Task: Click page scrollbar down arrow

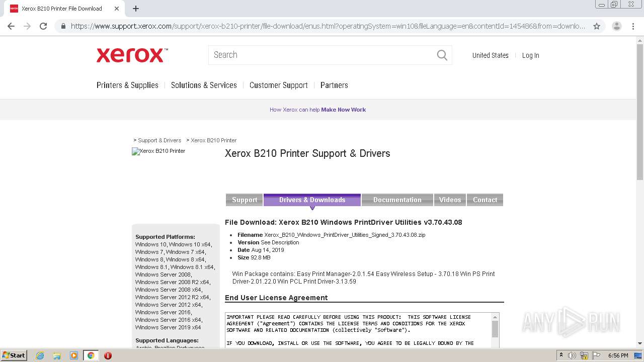Action: 640,343
